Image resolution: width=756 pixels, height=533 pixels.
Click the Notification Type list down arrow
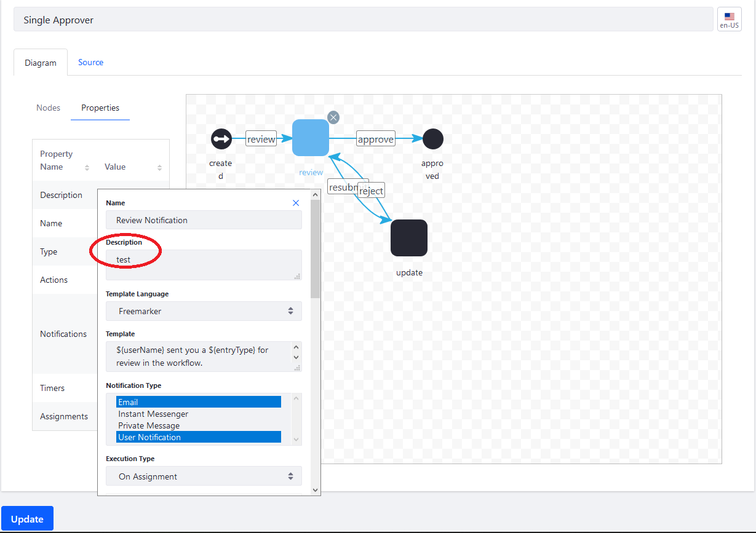pyautogui.click(x=296, y=440)
